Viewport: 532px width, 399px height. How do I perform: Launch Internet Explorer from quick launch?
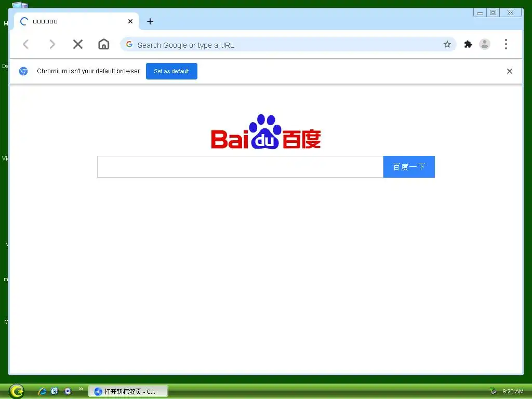click(x=42, y=391)
